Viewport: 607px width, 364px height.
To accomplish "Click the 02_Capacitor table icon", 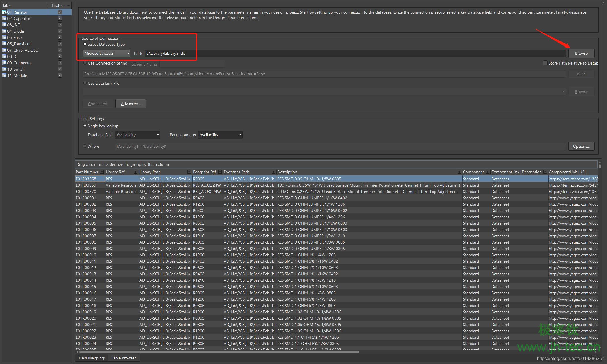I will point(4,18).
